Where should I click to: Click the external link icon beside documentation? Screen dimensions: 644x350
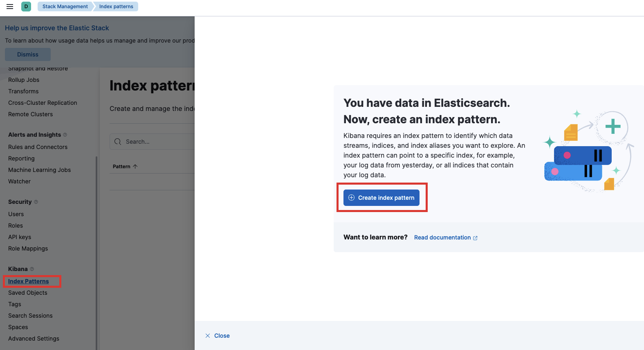[x=475, y=238]
